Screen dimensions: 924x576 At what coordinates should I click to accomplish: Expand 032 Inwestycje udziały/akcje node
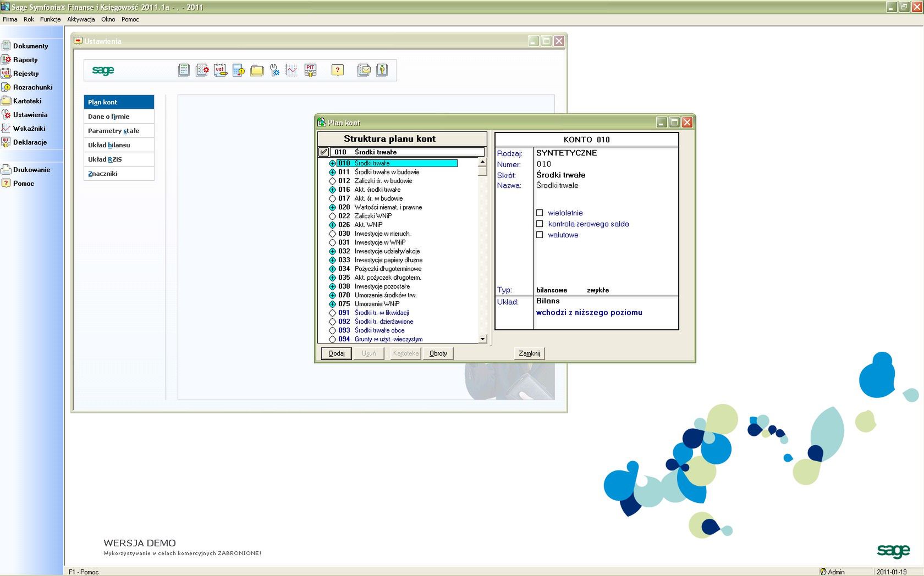tap(332, 251)
